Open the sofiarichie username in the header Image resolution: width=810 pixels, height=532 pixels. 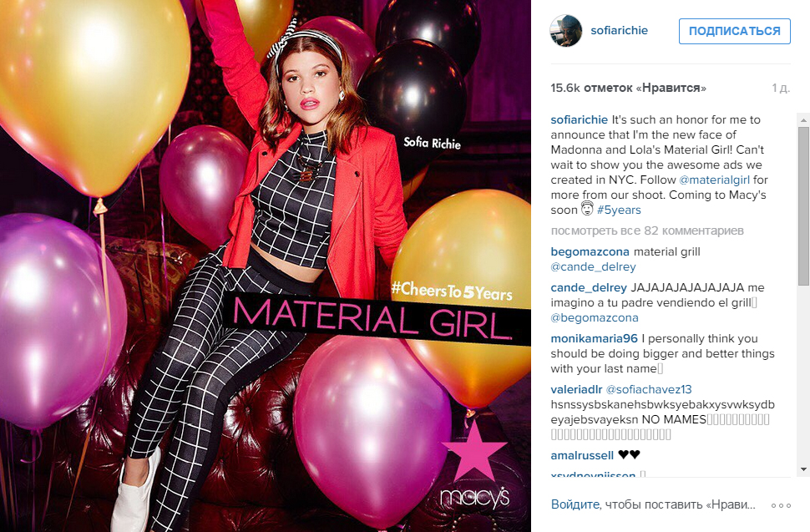coord(619,30)
